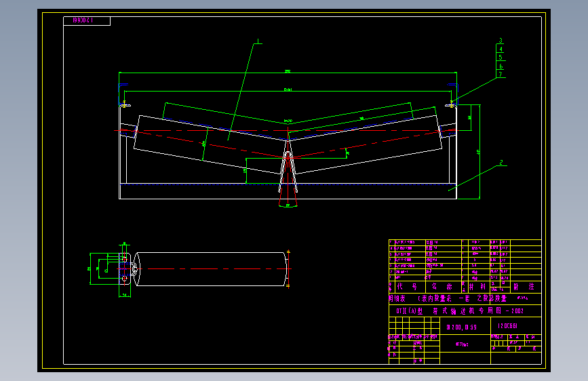The width and height of the screenshot is (588, 381).
Task: Select the roller bracket with two holes
Action: tap(125, 269)
